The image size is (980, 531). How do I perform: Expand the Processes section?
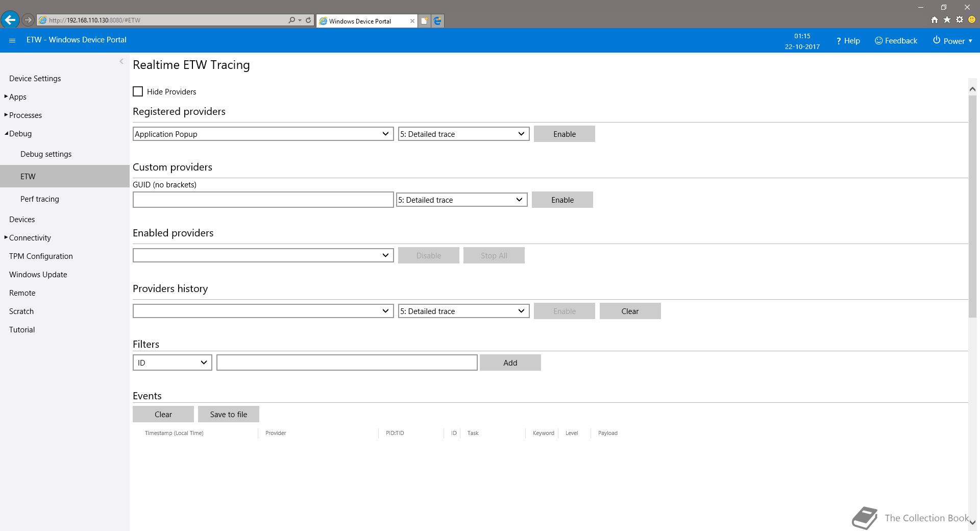pyautogui.click(x=23, y=115)
